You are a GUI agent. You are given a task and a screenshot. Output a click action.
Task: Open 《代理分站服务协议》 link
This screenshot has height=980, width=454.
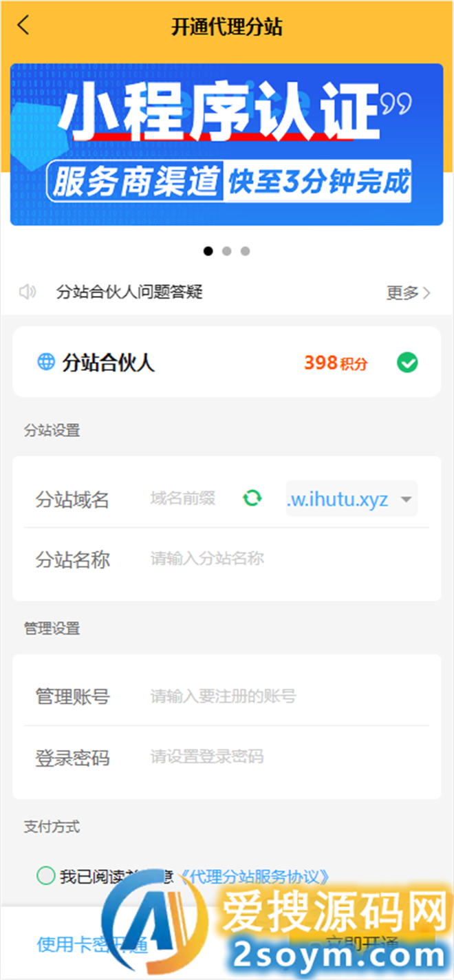pos(254,877)
